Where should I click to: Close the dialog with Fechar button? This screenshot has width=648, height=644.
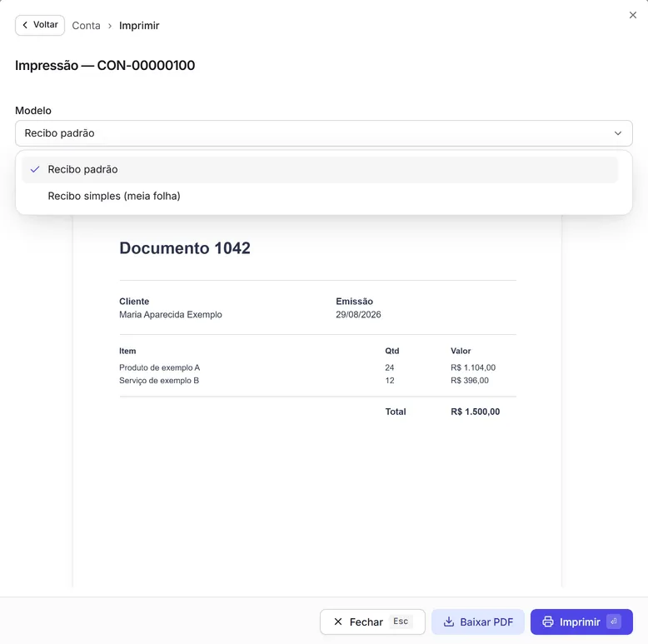click(372, 622)
